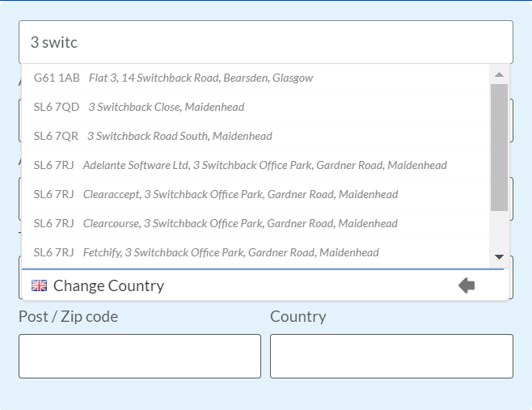Click the Country field label
The width and height of the screenshot is (532, 410).
pos(298,316)
